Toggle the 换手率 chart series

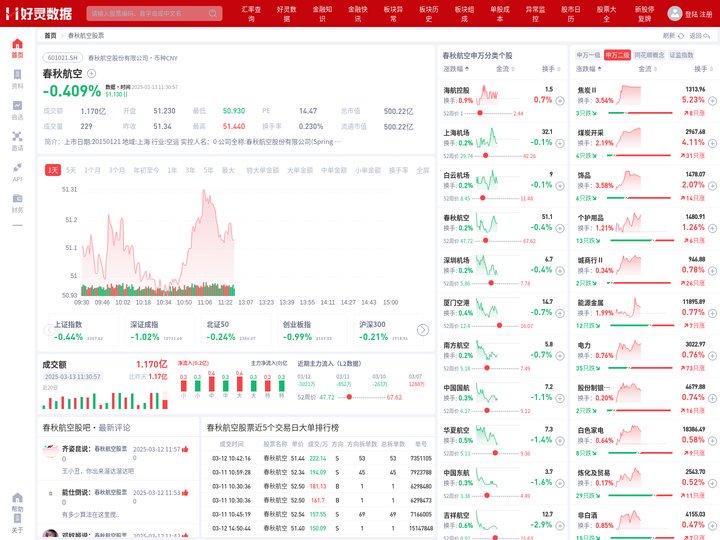tap(399, 170)
